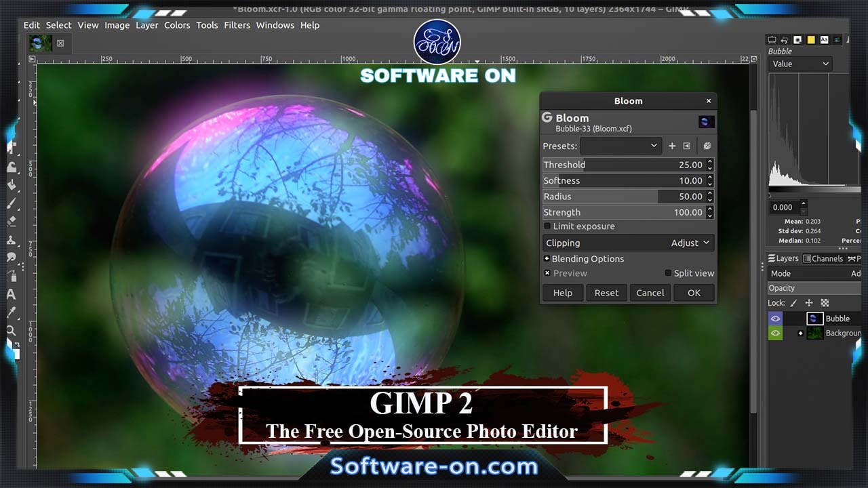Screen dimensions: 868x488
Task: Click the Lock position and size icon
Action: [808, 303]
